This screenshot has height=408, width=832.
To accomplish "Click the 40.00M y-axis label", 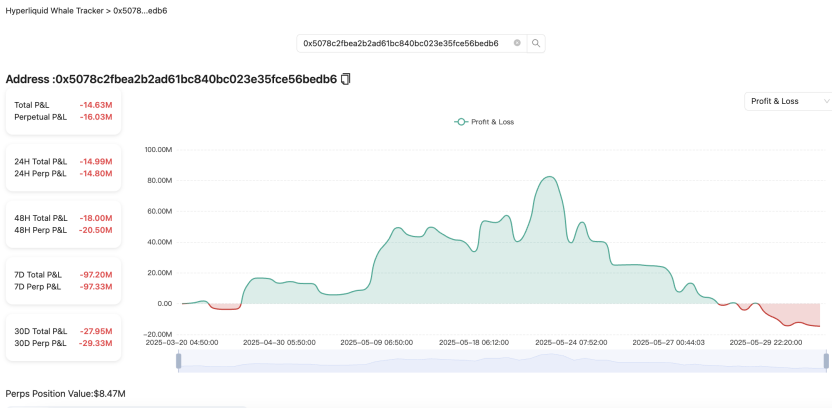I will pyautogui.click(x=160, y=242).
